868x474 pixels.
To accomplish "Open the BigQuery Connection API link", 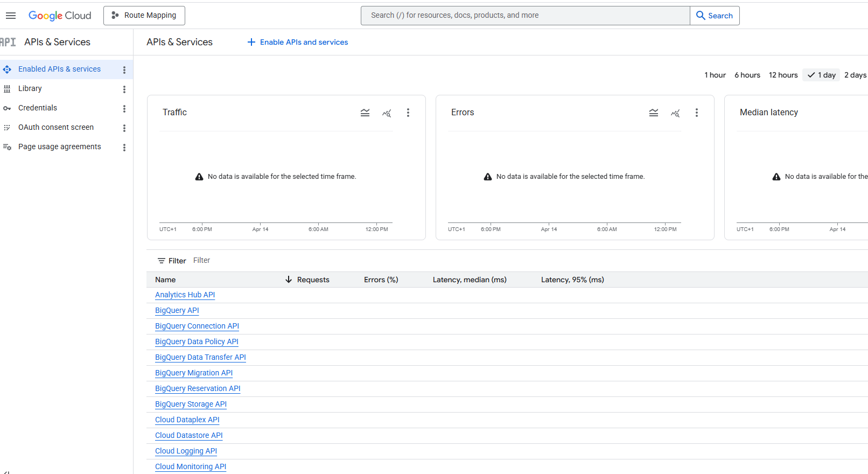I will click(x=197, y=326).
